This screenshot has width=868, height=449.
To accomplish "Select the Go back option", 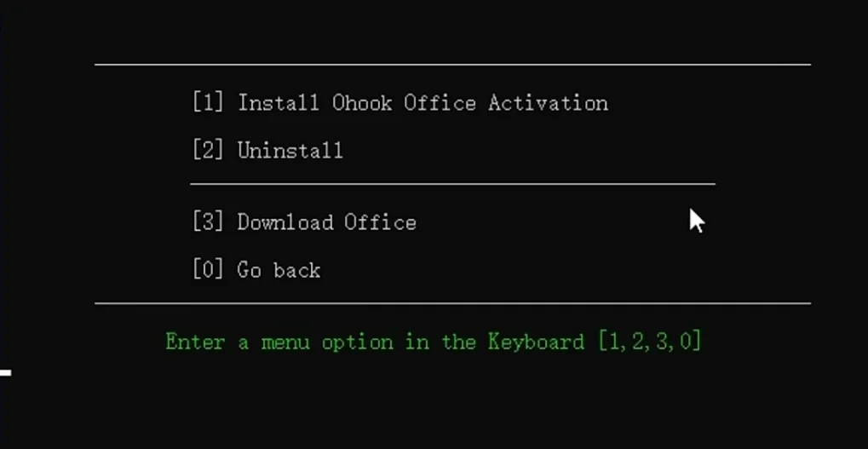I will [x=279, y=271].
